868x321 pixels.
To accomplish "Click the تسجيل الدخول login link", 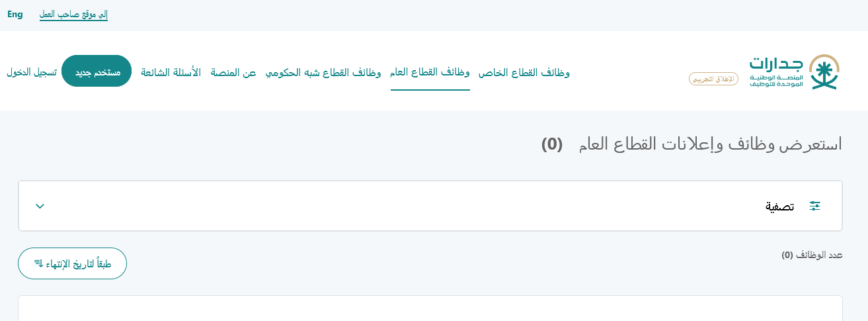I will pos(32,72).
